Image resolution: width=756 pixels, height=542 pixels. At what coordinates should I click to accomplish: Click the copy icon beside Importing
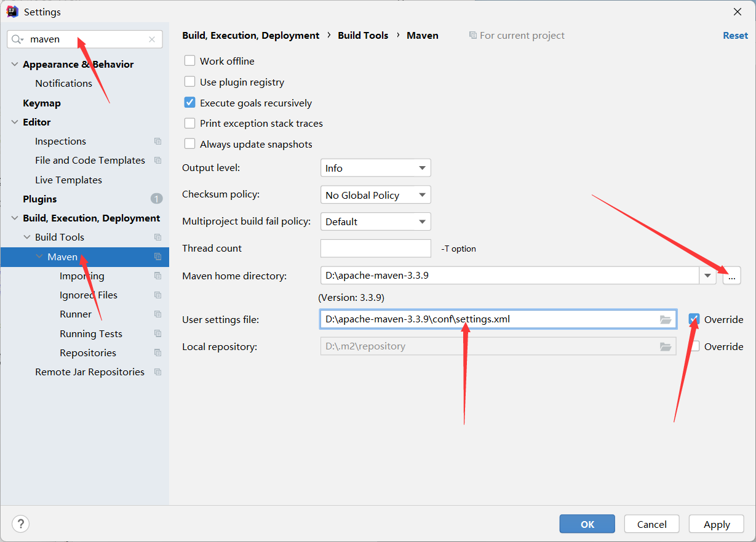(x=157, y=276)
